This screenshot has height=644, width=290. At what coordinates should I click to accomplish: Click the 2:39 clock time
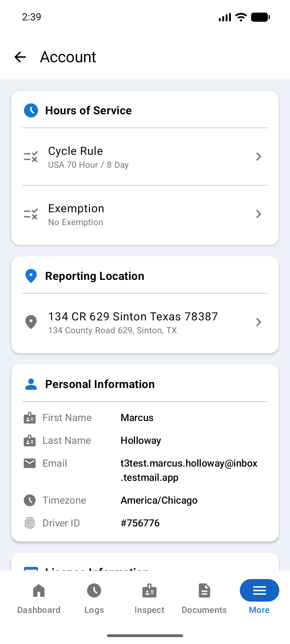tap(31, 17)
